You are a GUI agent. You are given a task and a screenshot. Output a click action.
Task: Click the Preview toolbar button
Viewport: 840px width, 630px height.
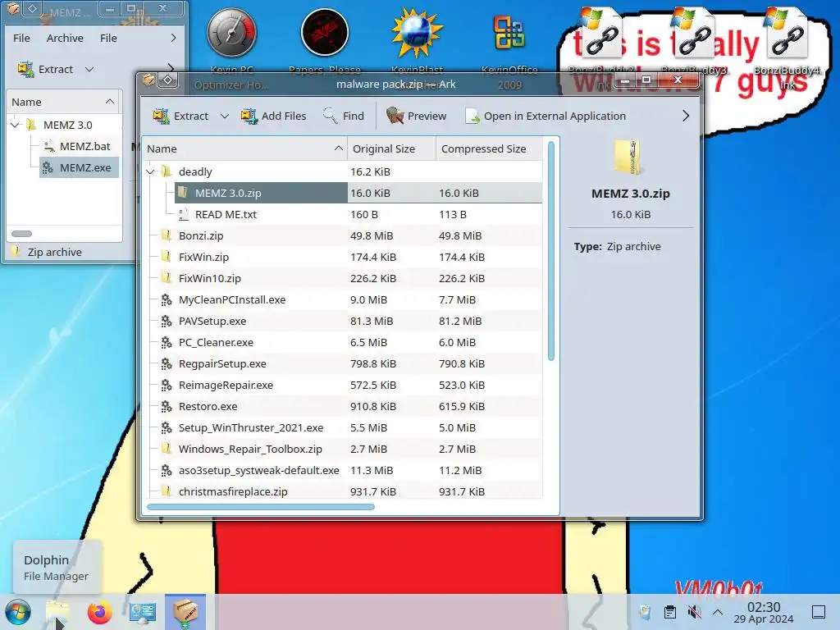(x=416, y=116)
